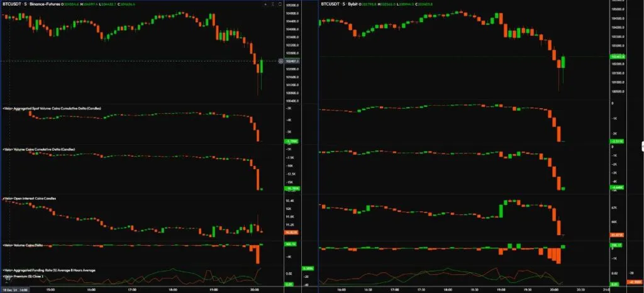Select the Velo Volume Coins Delta indicator label
Viewport: 644px width, 293px height.
(x=23, y=245)
